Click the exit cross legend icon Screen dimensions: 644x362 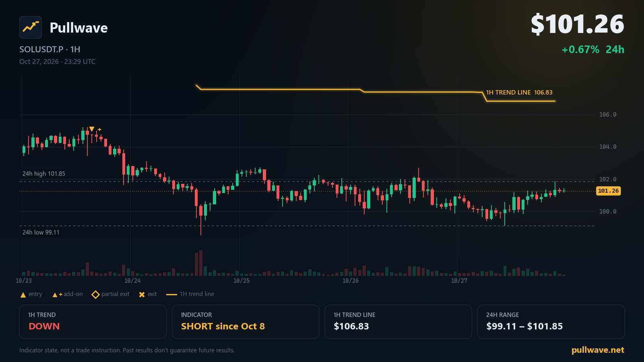click(x=142, y=294)
